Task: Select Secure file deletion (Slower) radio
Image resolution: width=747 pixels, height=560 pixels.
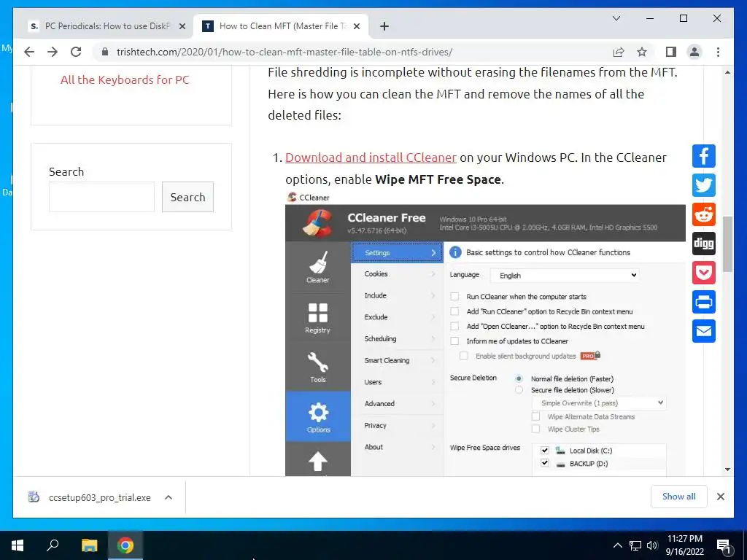Action: [x=519, y=390]
